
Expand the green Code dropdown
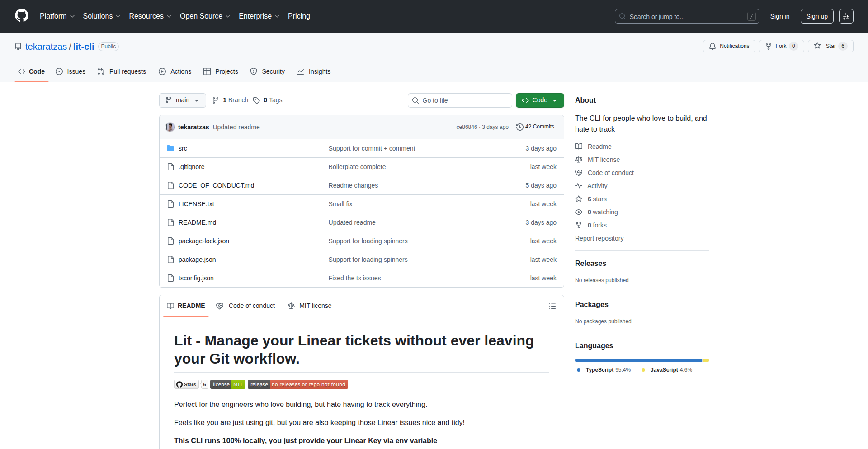pos(554,100)
